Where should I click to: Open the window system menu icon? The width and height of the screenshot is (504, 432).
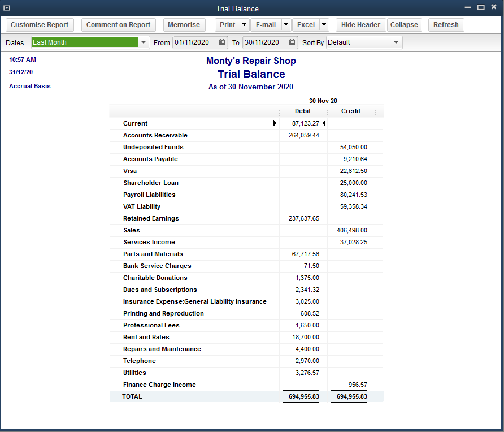pyautogui.click(x=7, y=8)
